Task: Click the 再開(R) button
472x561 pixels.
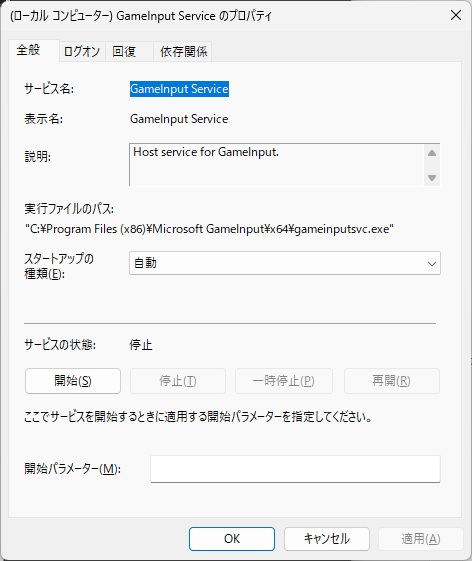Action: pyautogui.click(x=392, y=381)
